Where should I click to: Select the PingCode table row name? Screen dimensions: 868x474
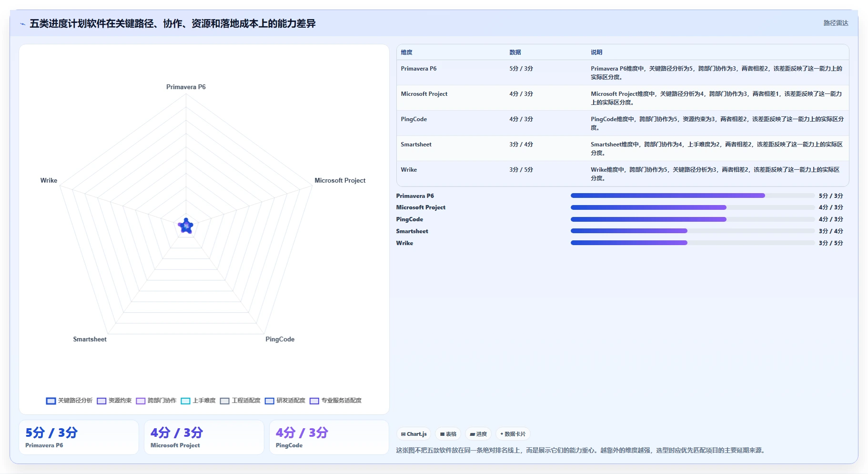click(x=414, y=119)
